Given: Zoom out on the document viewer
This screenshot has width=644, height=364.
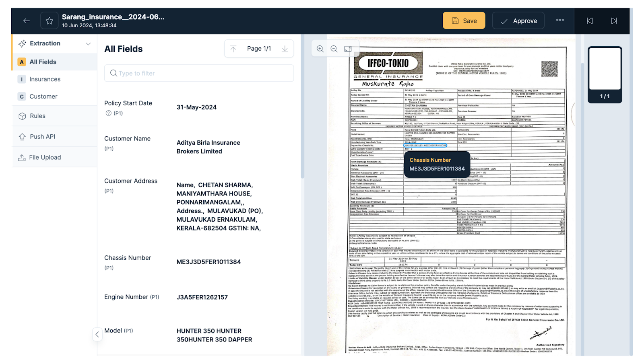Looking at the screenshot, I should [334, 49].
